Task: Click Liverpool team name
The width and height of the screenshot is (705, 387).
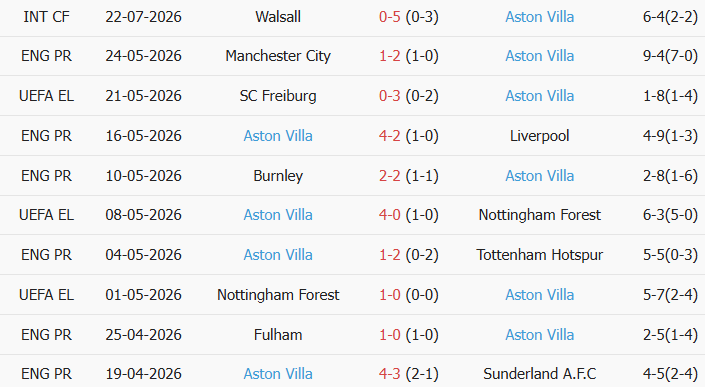Action: point(540,136)
